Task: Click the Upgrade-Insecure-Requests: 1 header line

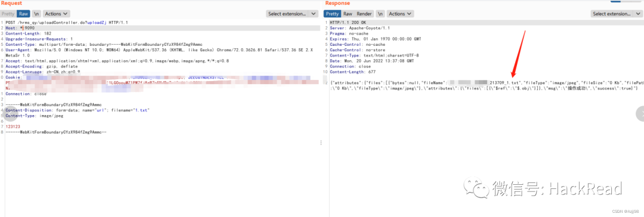Action: pyautogui.click(x=39, y=39)
